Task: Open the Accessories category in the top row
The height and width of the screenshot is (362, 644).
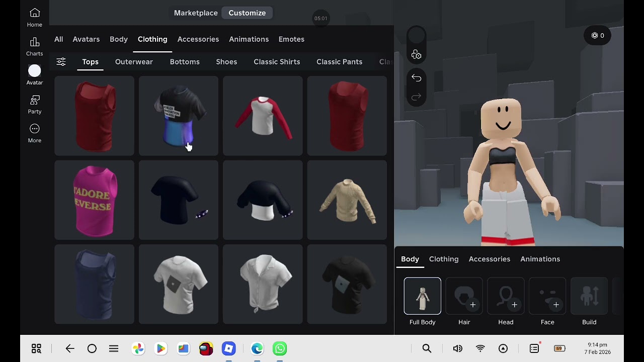Action: pyautogui.click(x=198, y=39)
